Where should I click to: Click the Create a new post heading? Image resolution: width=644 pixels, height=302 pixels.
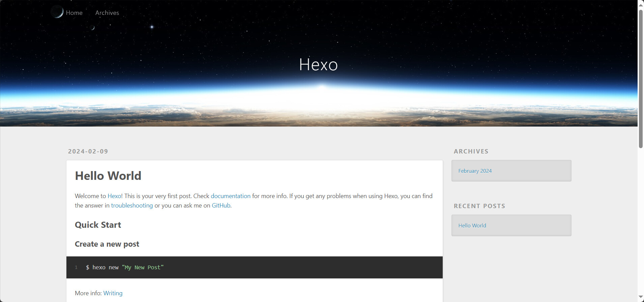coord(107,244)
